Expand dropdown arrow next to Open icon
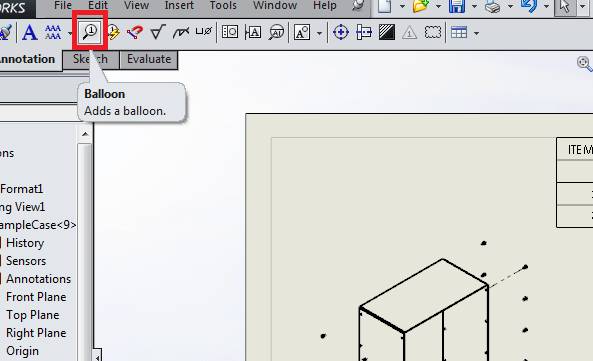Viewport: 593px width, 361px height. click(x=438, y=7)
